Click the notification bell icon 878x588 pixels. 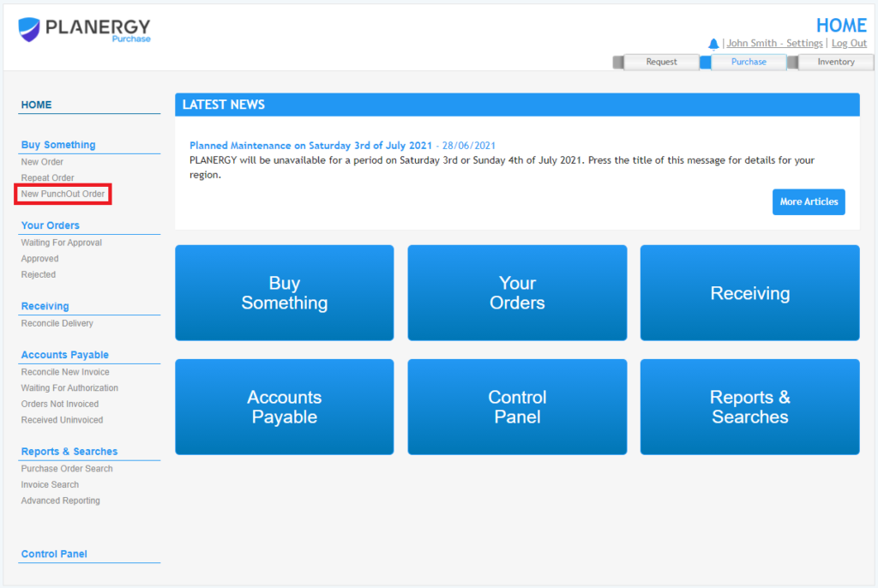click(x=714, y=43)
